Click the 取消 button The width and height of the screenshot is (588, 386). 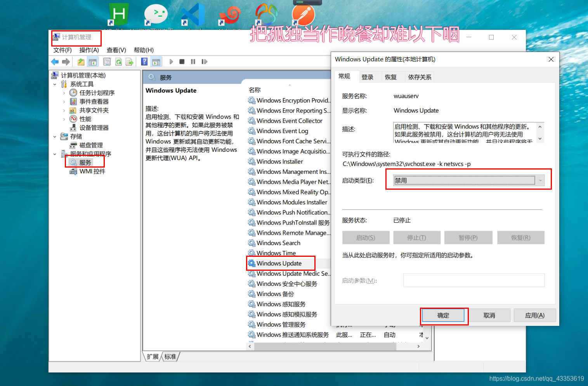[x=489, y=315]
